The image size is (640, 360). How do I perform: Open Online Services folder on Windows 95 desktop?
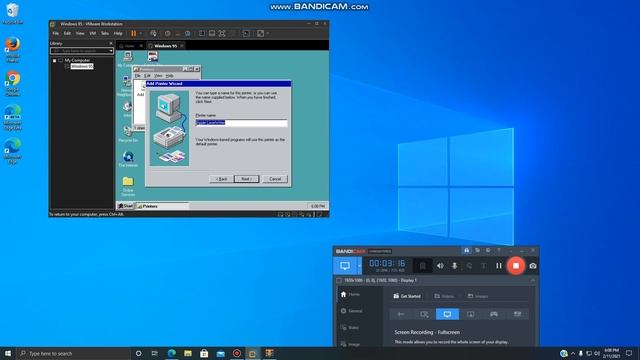click(128, 186)
